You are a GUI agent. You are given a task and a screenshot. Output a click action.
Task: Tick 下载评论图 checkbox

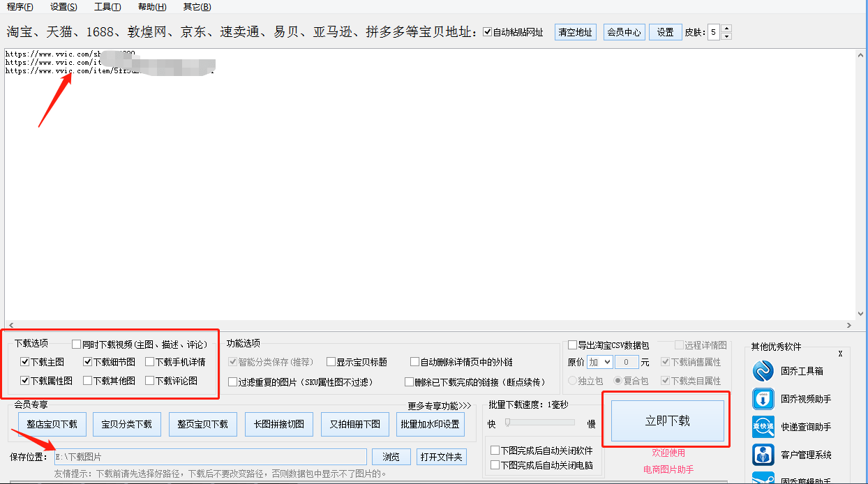(149, 381)
